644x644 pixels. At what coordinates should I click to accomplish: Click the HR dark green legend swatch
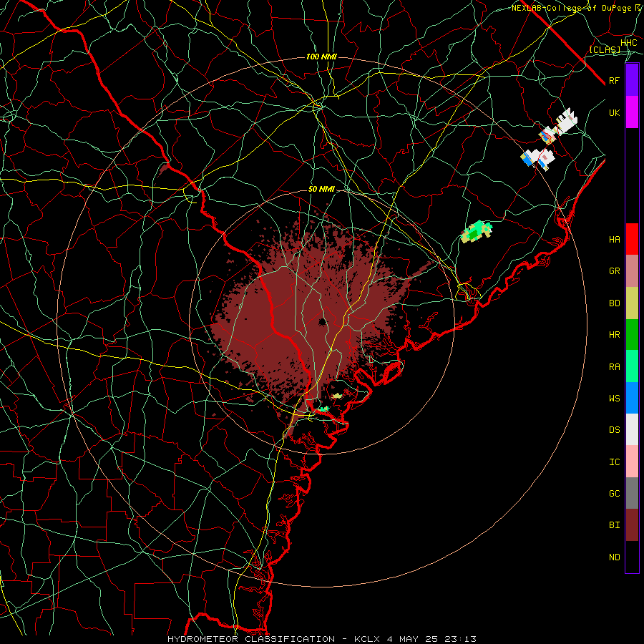pyautogui.click(x=632, y=335)
